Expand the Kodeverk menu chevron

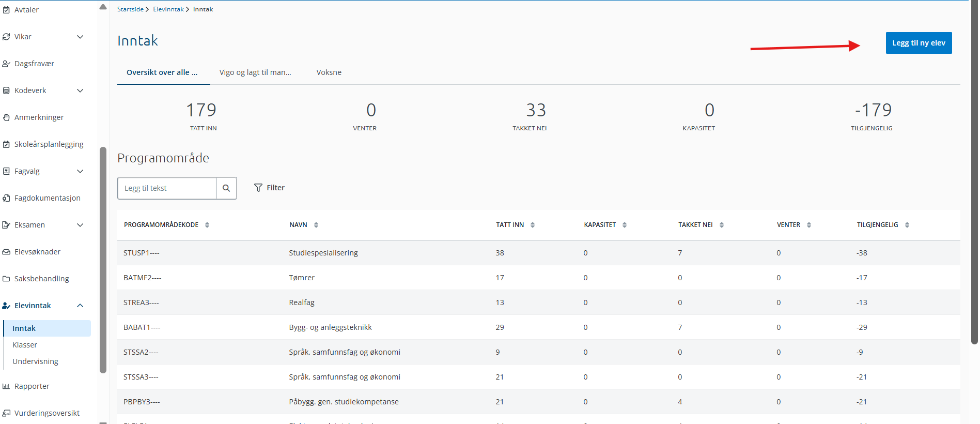(x=80, y=90)
